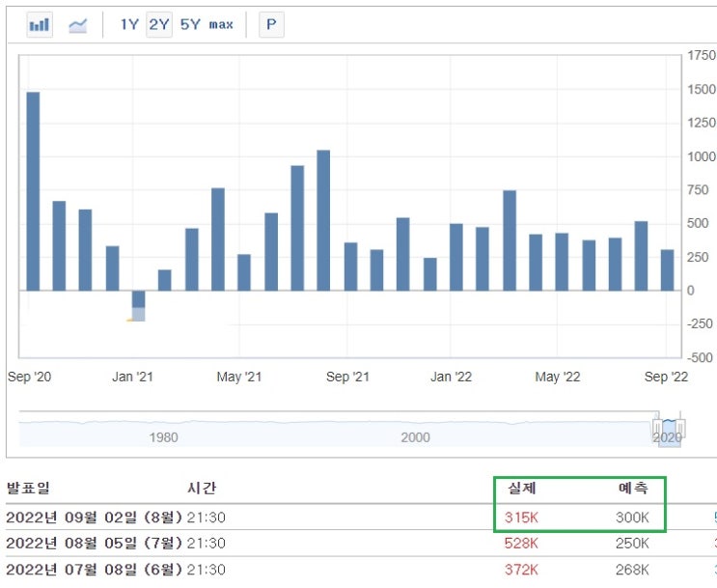Select the 2022년 07월 08일 (6월) row date
This screenshot has height=588, width=717.
pyautogui.click(x=95, y=570)
